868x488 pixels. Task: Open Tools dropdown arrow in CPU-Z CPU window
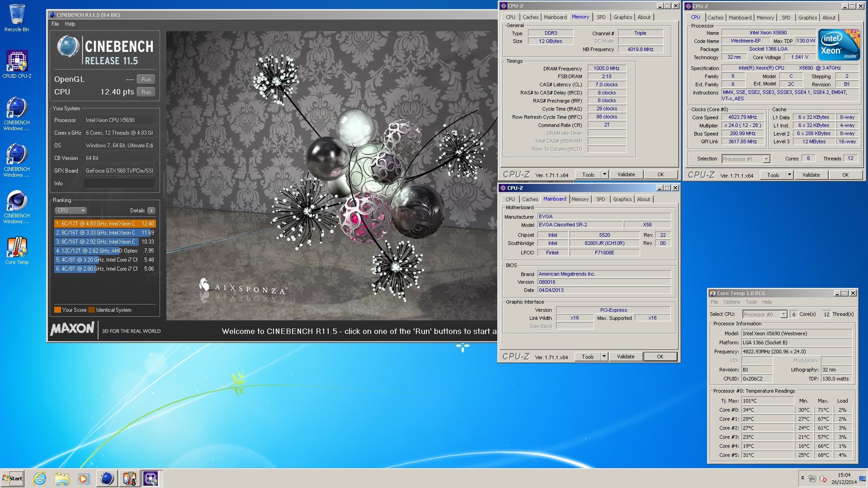[x=789, y=175]
